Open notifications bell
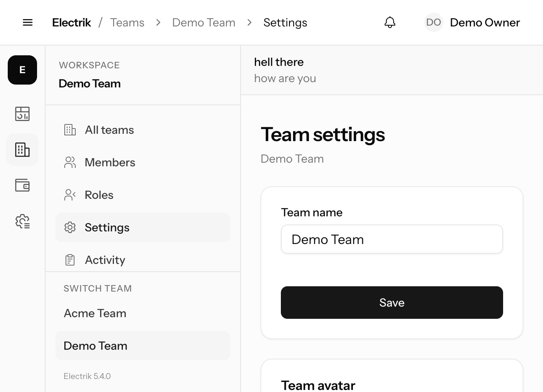The image size is (543, 392). coord(390,22)
